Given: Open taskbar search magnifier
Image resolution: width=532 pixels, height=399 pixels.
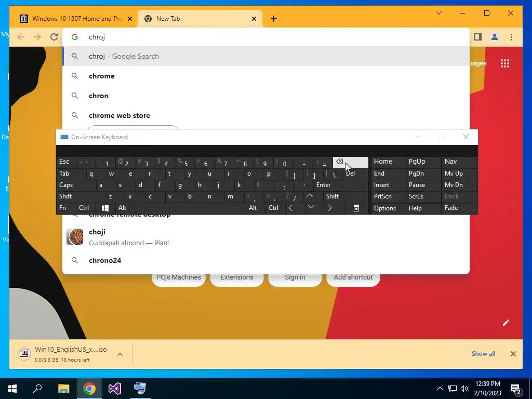Looking at the screenshot, I should 37,389.
